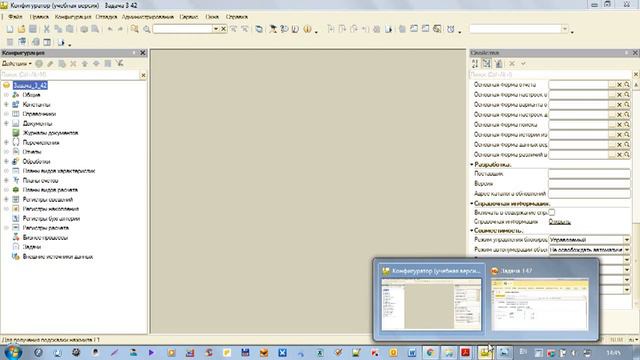Click the Undo arrow icon
Image resolution: width=640 pixels, height=360 pixels.
[110, 29]
